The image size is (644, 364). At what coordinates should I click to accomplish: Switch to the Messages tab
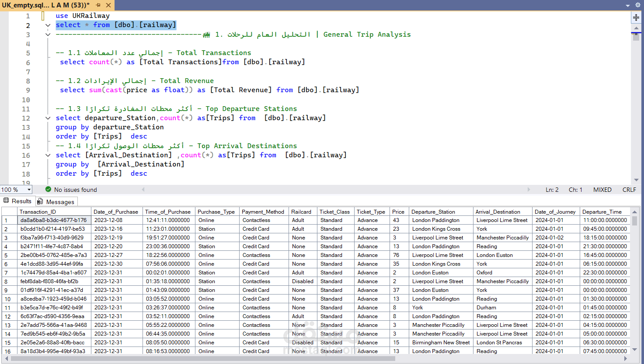(56, 201)
